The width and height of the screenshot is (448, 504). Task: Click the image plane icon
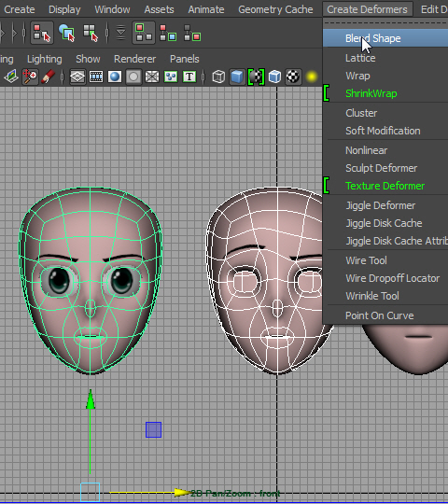coord(10,77)
